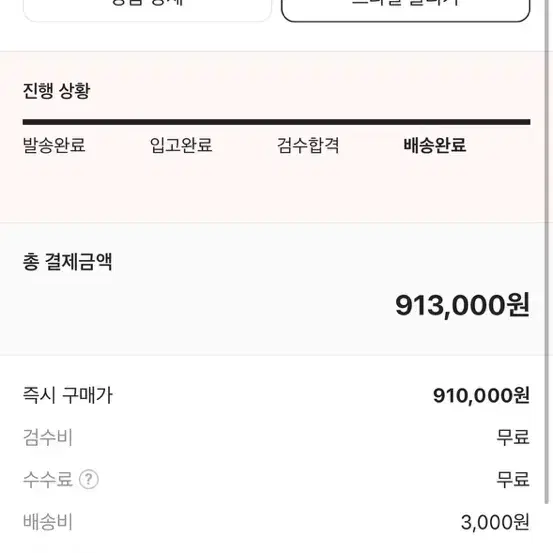Tap 무료 next to 수수료
Viewport: 553px width, 553px height.
point(513,479)
